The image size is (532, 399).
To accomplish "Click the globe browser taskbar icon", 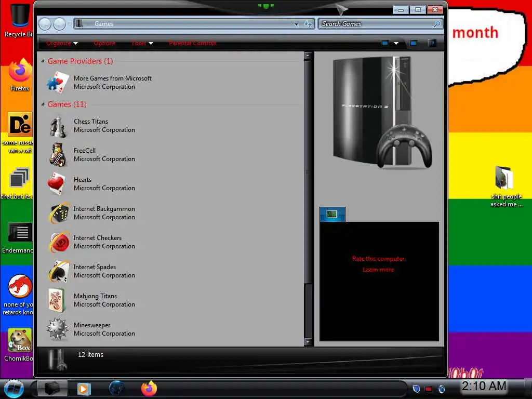I will [x=117, y=388].
